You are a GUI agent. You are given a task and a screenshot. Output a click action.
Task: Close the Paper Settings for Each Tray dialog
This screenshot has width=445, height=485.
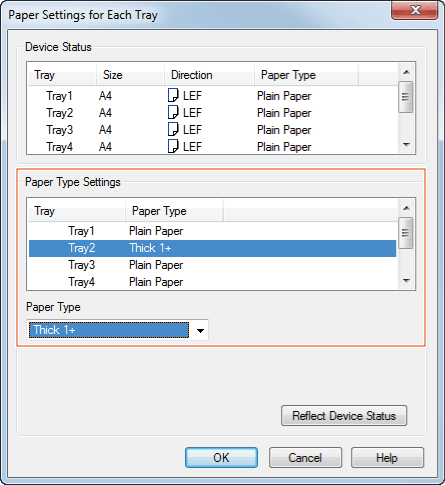click(x=414, y=11)
